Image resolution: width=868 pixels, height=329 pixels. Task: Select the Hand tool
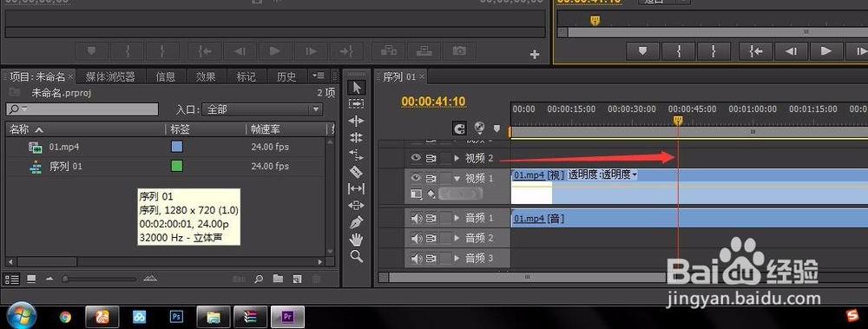pos(357,240)
